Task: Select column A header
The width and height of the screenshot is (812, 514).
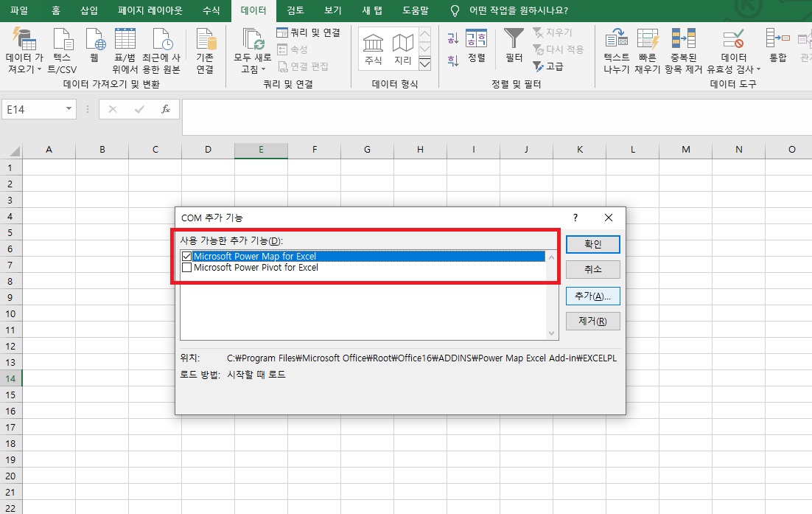Action: point(49,150)
